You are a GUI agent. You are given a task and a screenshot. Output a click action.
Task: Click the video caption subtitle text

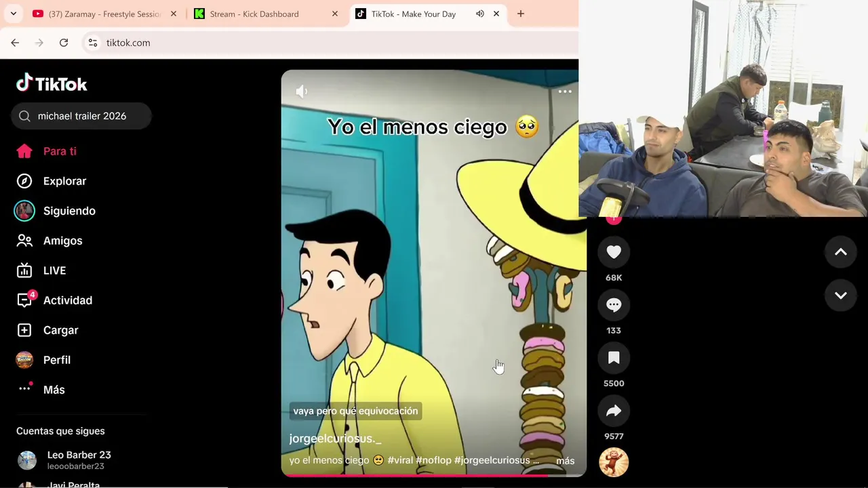pos(355,411)
